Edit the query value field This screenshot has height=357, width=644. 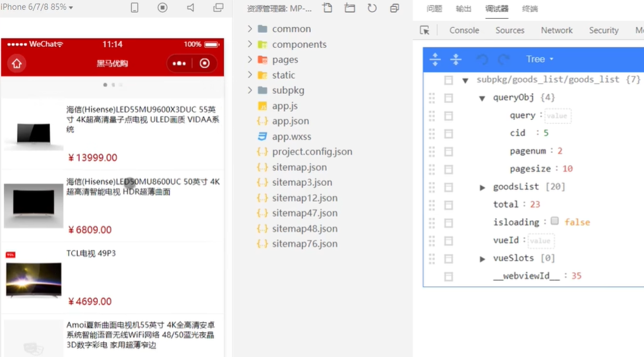coord(557,116)
